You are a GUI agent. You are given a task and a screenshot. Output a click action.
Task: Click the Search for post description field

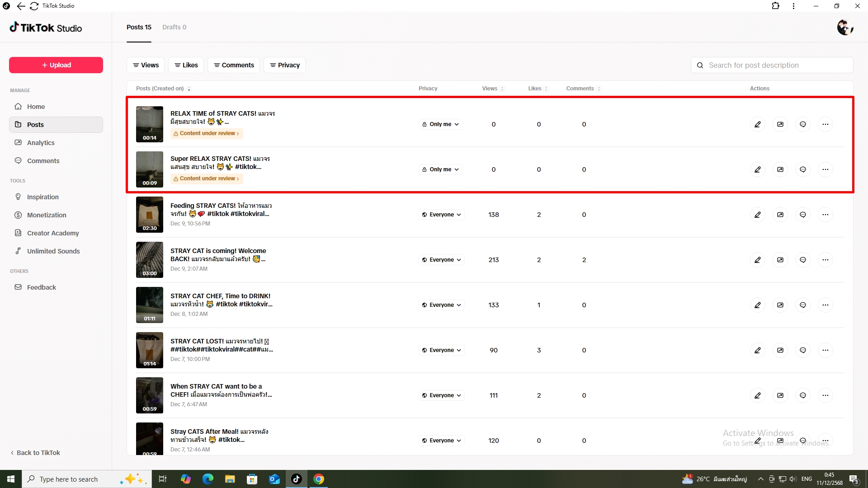(x=773, y=65)
